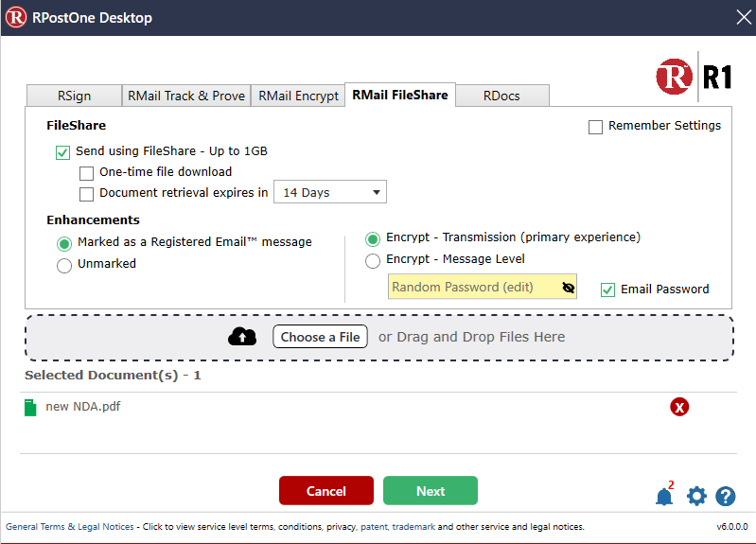Open General Terms & Legal Notices link
Screen dimensions: 756x544
70,527
